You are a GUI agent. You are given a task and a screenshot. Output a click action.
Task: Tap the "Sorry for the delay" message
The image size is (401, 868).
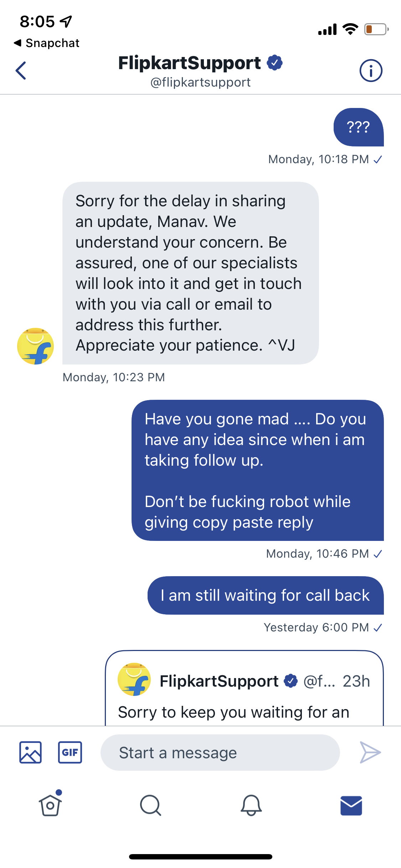click(x=190, y=273)
